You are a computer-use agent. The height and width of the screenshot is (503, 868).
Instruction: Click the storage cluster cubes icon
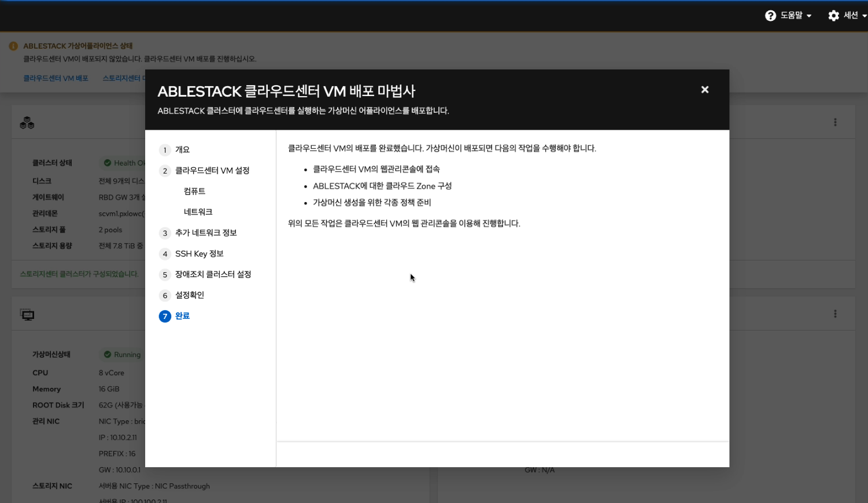[x=27, y=123]
